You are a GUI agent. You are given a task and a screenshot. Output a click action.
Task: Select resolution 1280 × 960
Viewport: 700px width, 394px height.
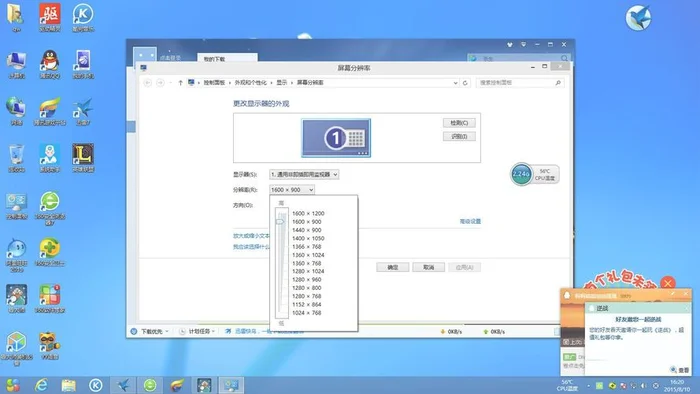coord(307,280)
